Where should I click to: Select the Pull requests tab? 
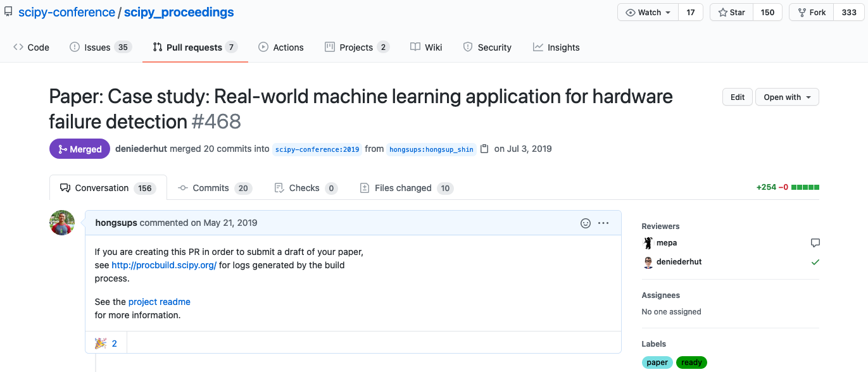pyautogui.click(x=195, y=47)
